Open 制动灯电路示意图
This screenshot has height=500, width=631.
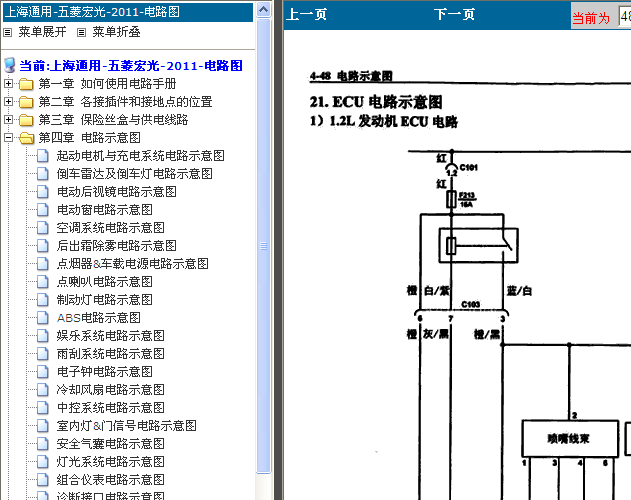[x=104, y=300]
